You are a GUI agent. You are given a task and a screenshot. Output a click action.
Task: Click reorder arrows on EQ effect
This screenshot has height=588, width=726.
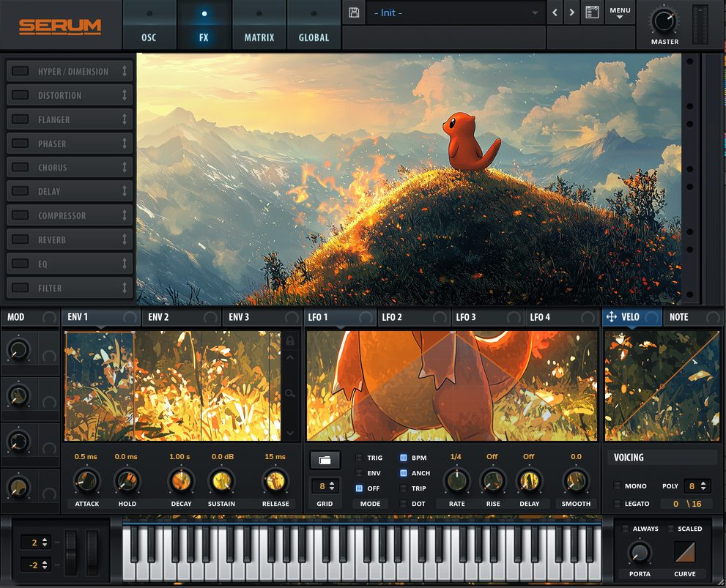pos(125,264)
